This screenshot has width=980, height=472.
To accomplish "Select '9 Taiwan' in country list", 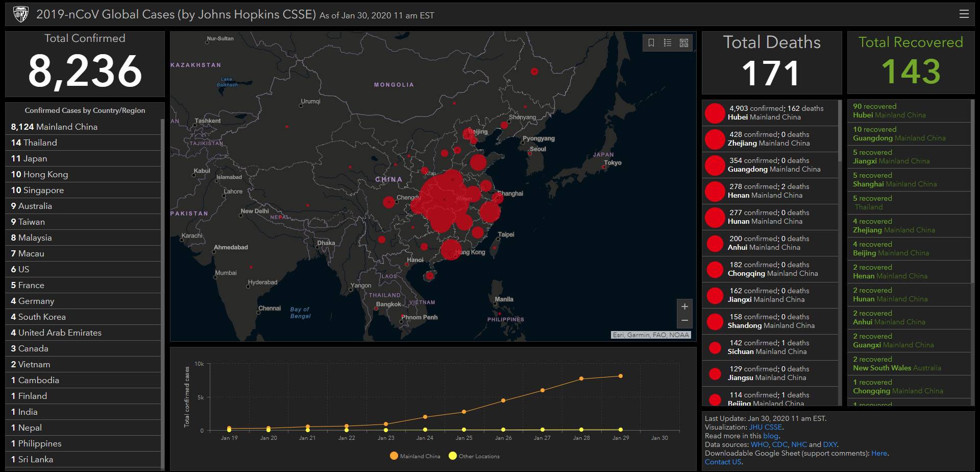I will [83, 222].
